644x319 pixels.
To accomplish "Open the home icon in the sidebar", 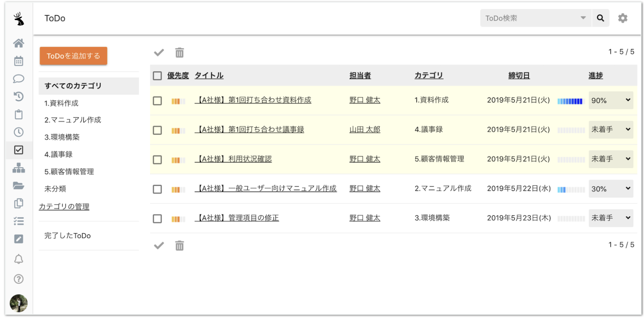I will tap(18, 43).
